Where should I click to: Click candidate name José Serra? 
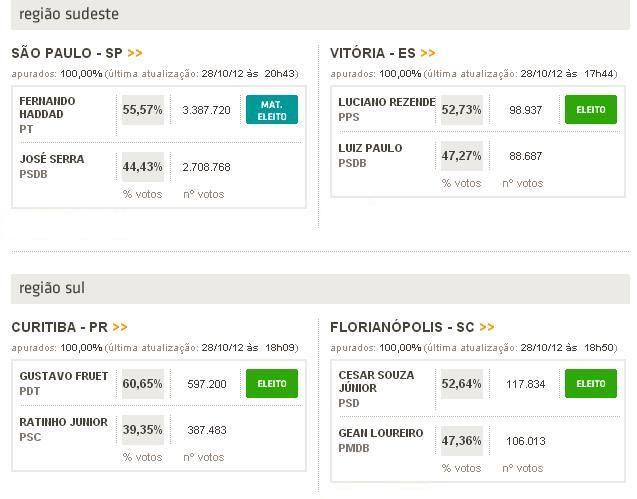point(52,159)
